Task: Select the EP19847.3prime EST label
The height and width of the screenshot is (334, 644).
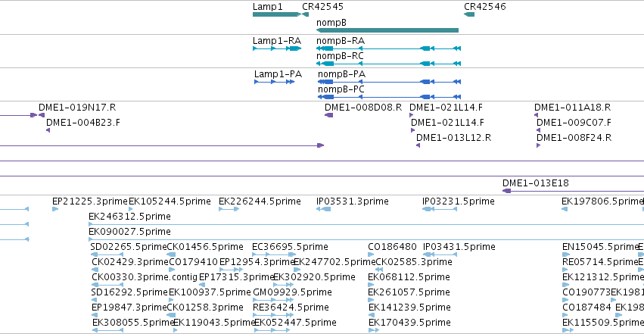Action: click(129, 307)
